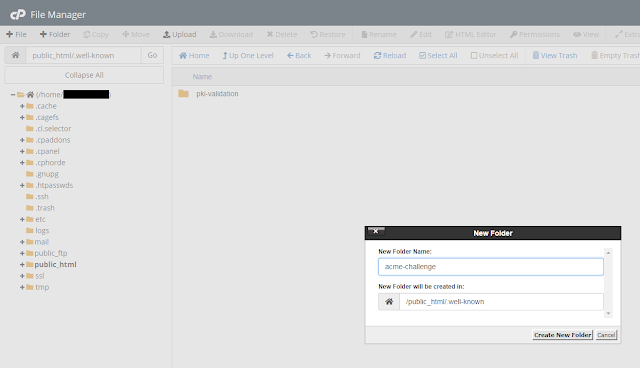Click the Unselect All checkbox button
Image resolution: width=640 pixels, height=368 pixels.
coord(494,55)
